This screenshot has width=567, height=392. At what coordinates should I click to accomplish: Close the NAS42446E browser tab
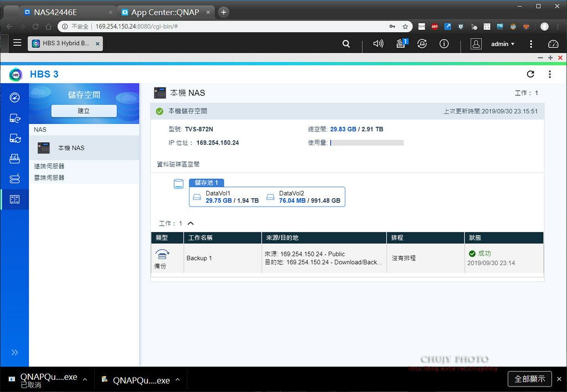111,12
